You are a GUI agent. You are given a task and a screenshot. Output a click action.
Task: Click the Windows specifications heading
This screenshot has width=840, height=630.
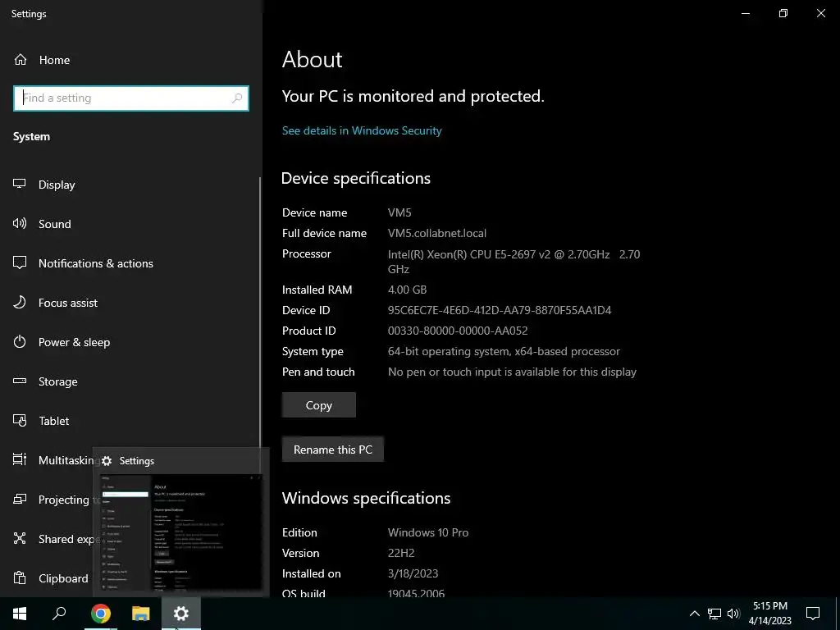click(x=366, y=498)
